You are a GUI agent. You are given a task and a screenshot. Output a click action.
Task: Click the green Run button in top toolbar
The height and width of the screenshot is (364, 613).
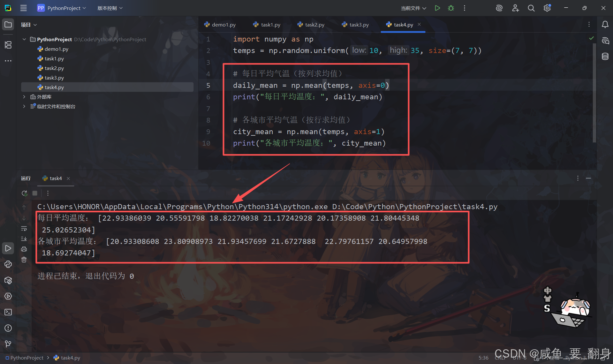click(437, 8)
